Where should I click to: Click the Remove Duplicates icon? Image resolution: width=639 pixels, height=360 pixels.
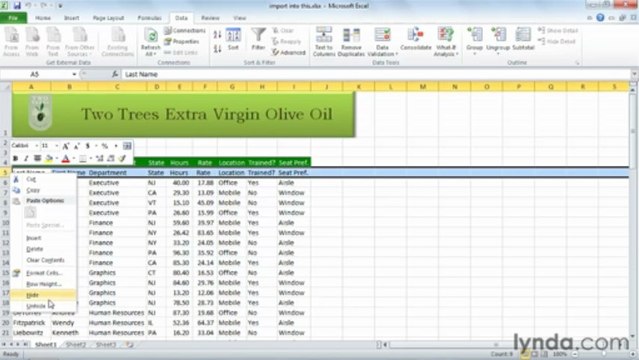click(x=351, y=36)
